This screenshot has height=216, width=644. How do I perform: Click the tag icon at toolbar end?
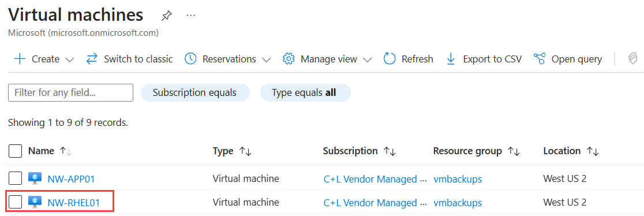coord(632,59)
